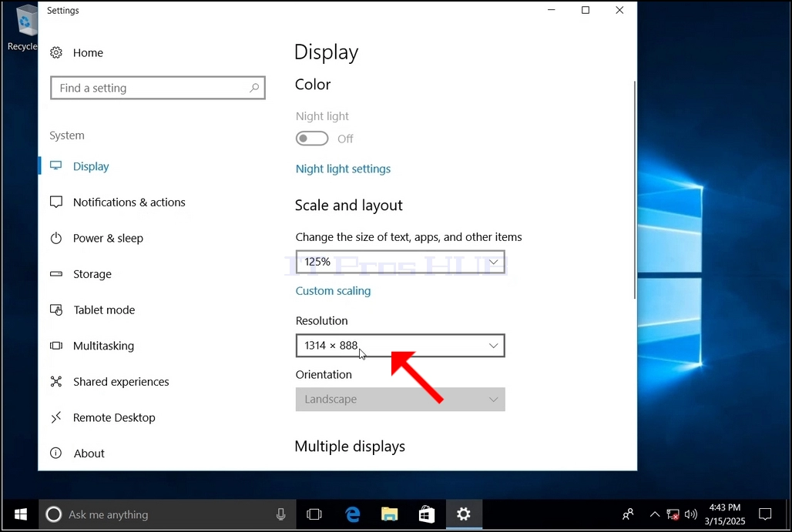Click the Find a setting box
This screenshot has width=792, height=532.
[158, 88]
